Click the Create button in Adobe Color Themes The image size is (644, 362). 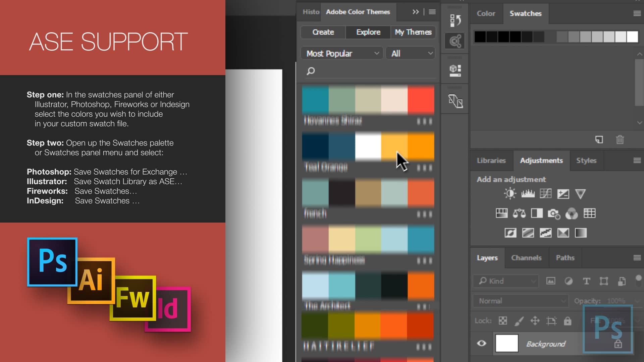[323, 32]
